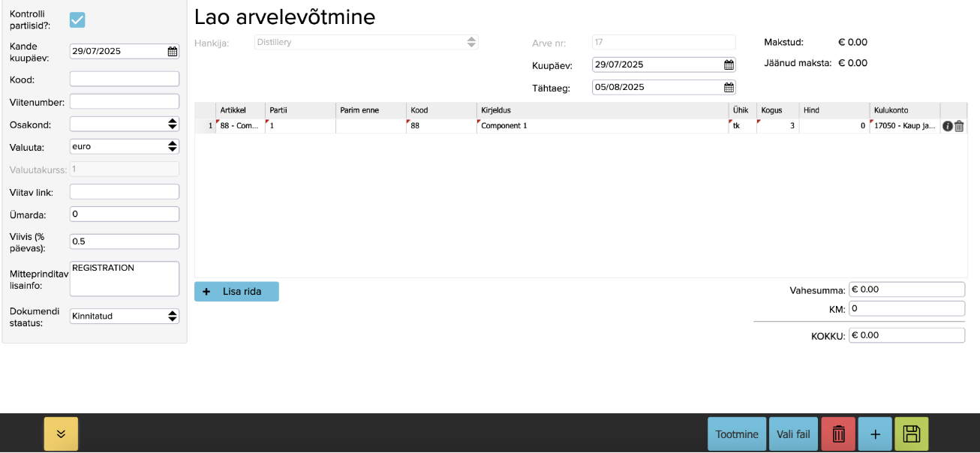Open calendar picker for Kuupäev field
This screenshot has height=453, width=980.
728,65
